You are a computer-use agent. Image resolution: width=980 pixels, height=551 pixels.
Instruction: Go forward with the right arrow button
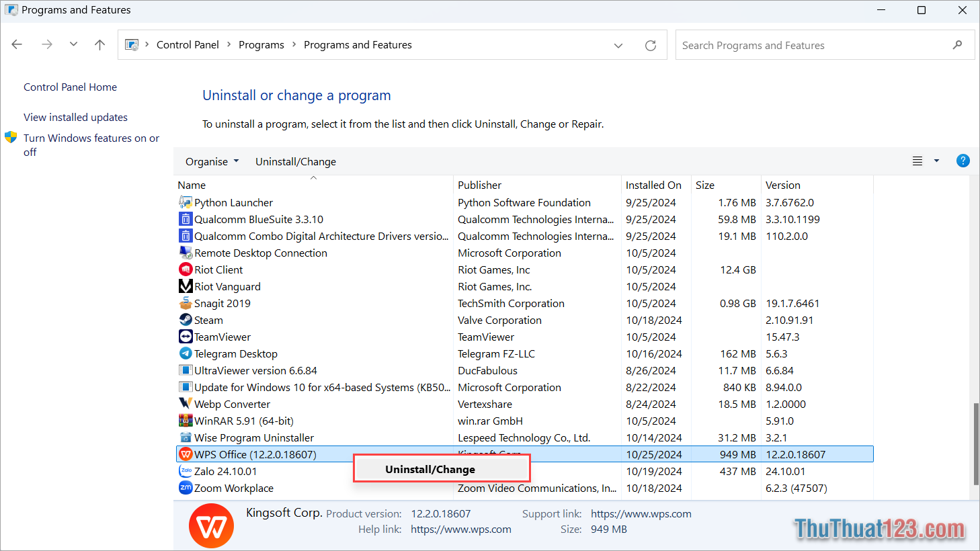[46, 44]
